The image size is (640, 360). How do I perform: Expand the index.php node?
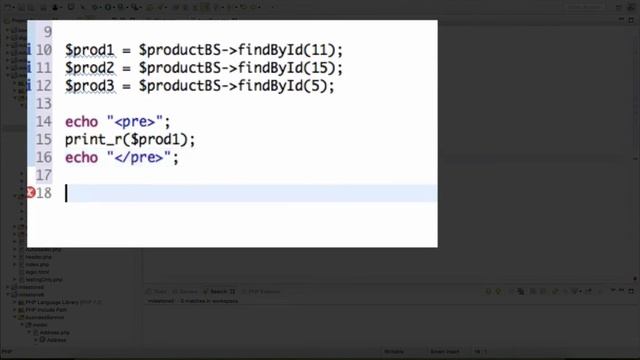pos(15,264)
